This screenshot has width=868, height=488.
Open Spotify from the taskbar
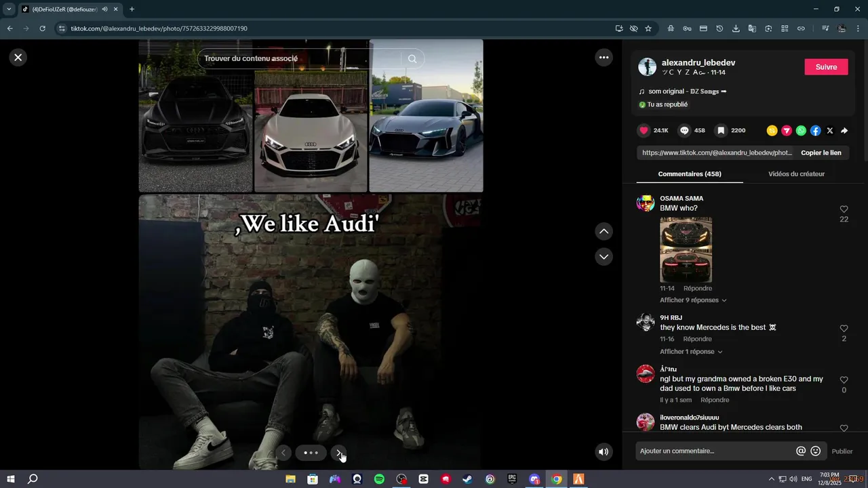(x=379, y=479)
